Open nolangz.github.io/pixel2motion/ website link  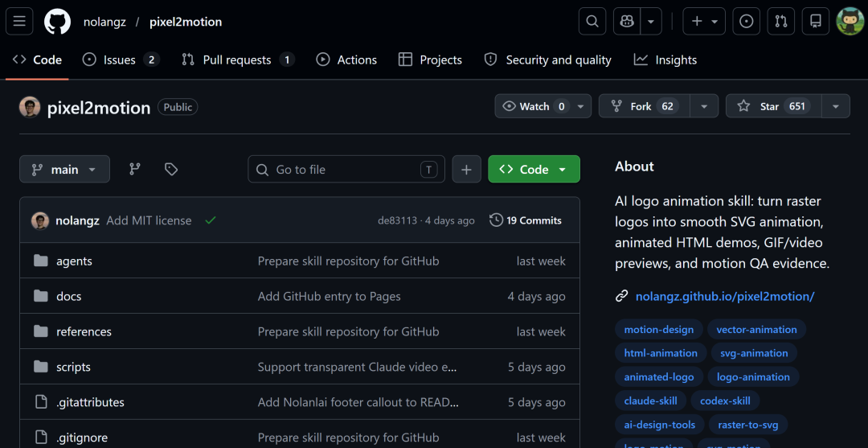[725, 296]
